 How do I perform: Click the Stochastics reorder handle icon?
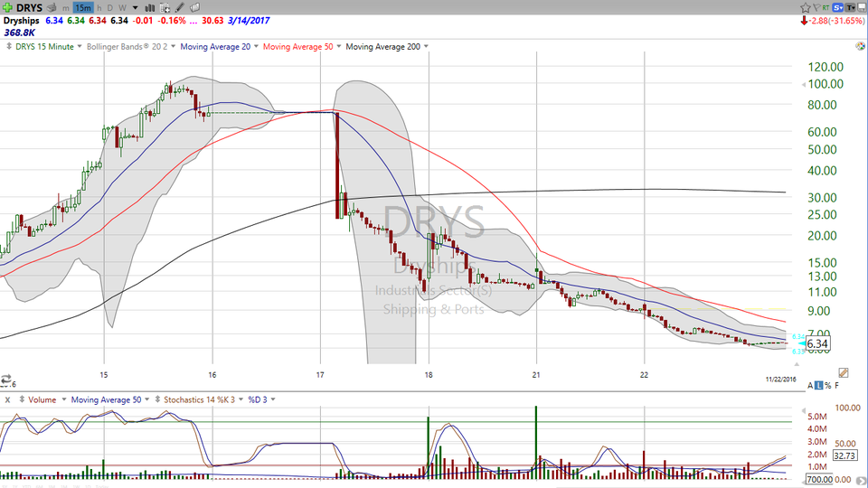coord(157,399)
